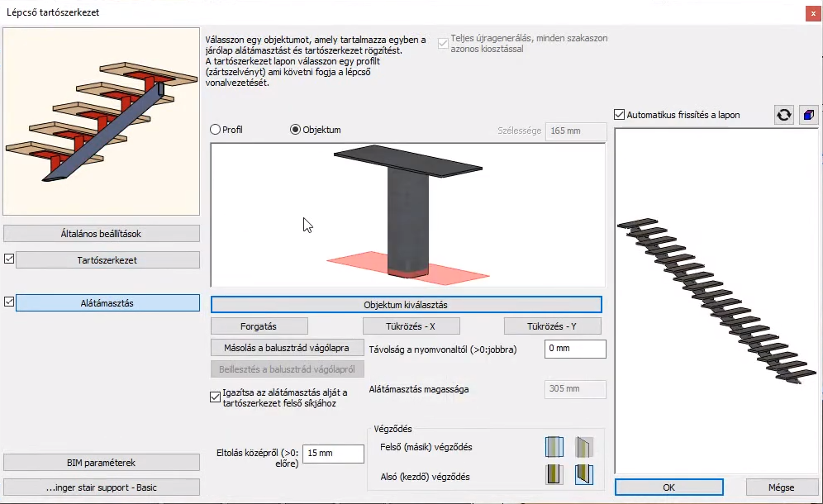Click the staircase preview on the right
The height and width of the screenshot is (504, 823).
[x=716, y=301]
